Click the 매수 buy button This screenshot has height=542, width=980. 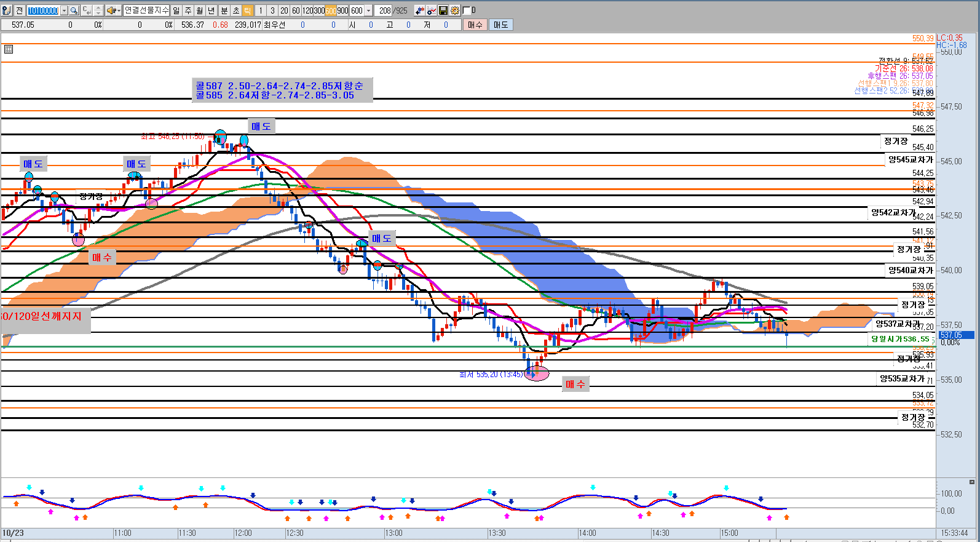coord(475,25)
